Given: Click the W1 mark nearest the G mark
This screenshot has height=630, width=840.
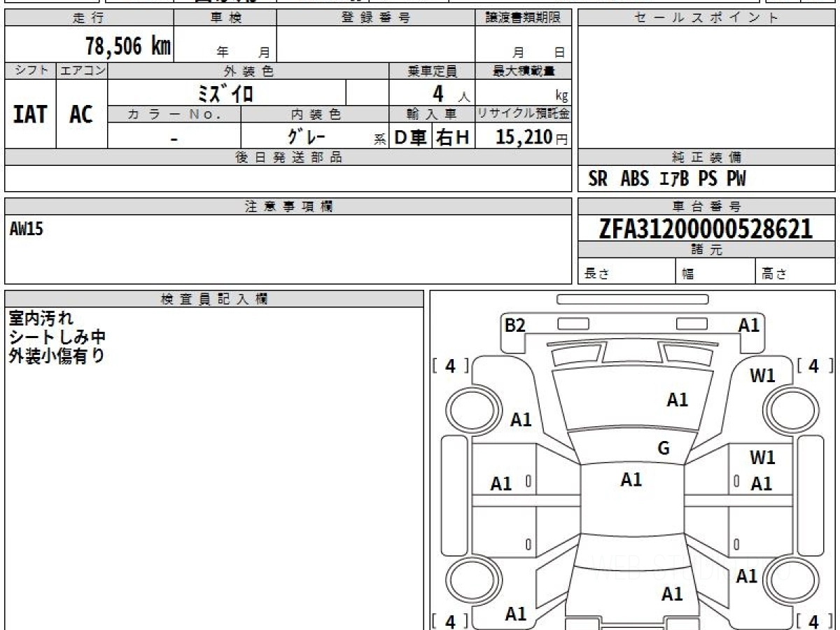Looking at the screenshot, I should (x=762, y=458).
